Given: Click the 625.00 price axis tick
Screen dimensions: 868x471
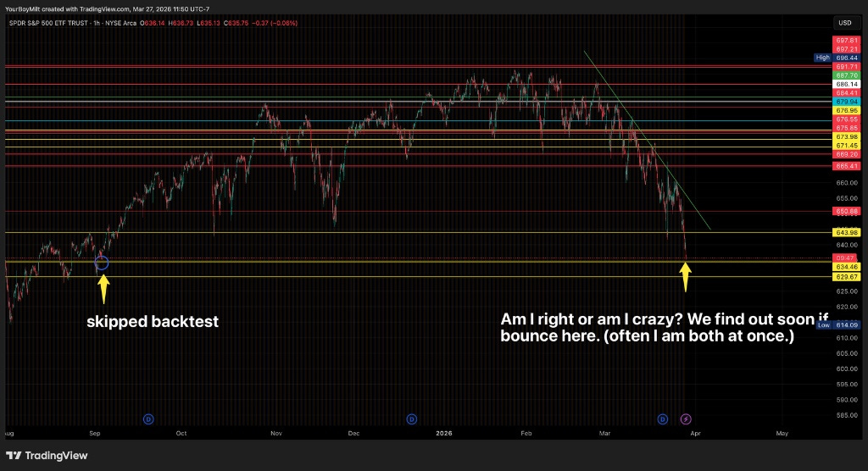Looking at the screenshot, I should coord(847,291).
